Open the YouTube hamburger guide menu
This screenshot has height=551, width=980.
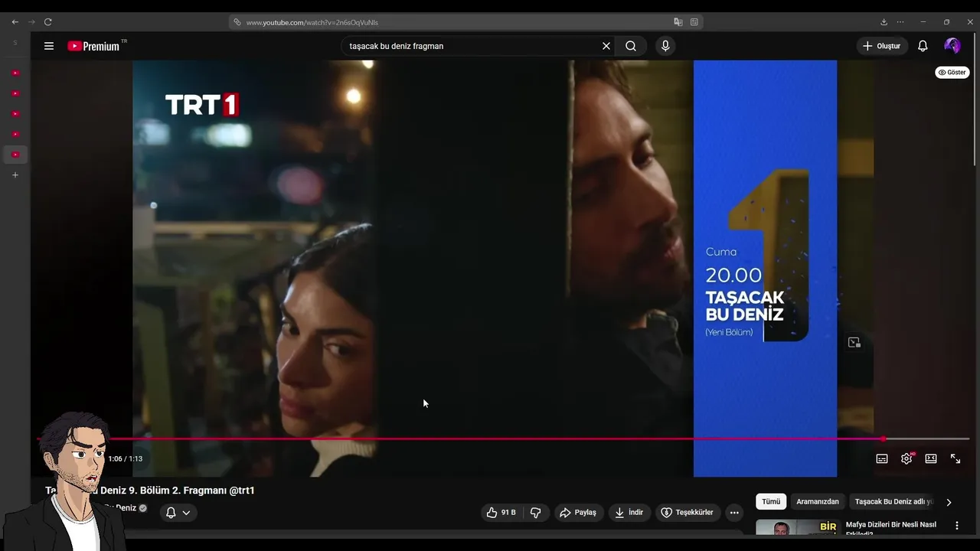[x=49, y=46]
